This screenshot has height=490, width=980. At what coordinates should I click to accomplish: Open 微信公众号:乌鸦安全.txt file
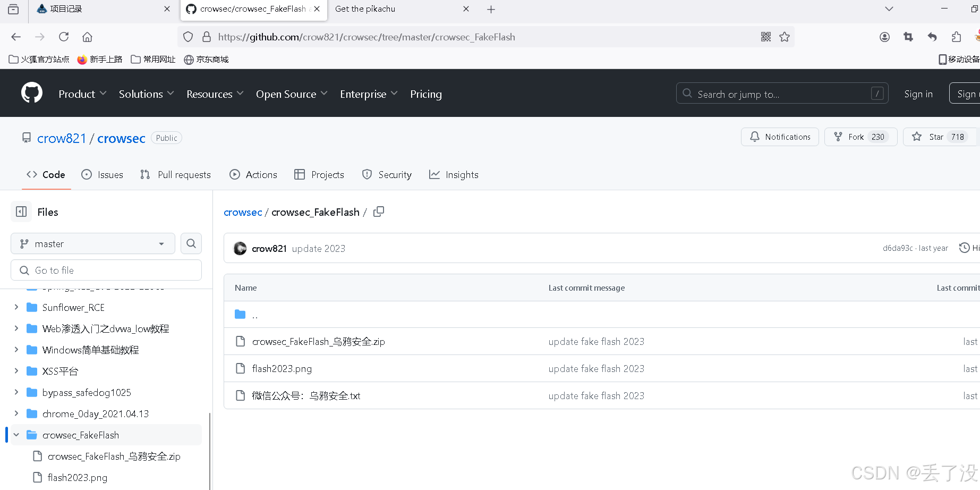(306, 396)
